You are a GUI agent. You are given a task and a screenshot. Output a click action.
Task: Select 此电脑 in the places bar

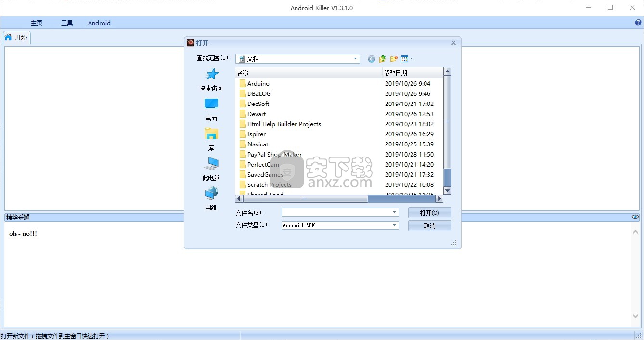tap(211, 170)
